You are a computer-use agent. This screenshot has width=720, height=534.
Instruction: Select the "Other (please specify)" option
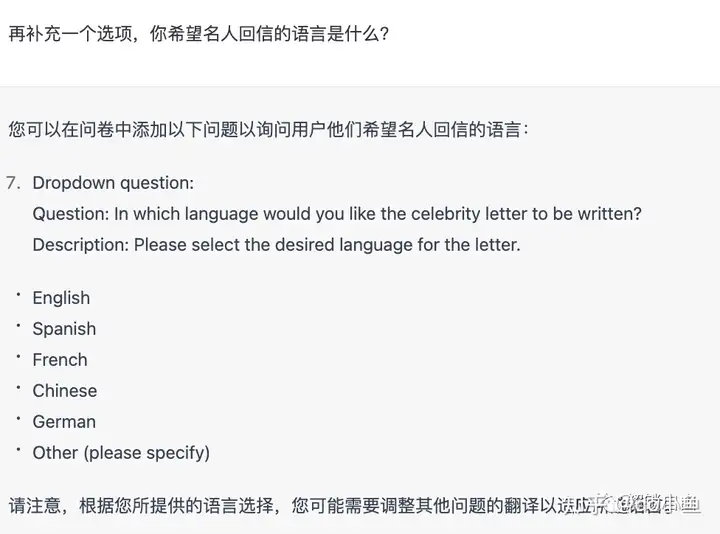coord(121,453)
